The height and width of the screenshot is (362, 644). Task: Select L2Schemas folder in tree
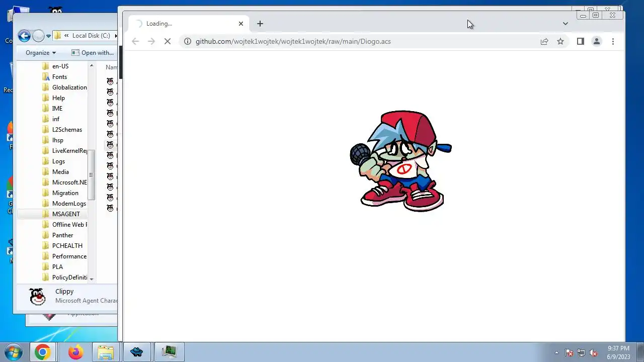click(67, 130)
